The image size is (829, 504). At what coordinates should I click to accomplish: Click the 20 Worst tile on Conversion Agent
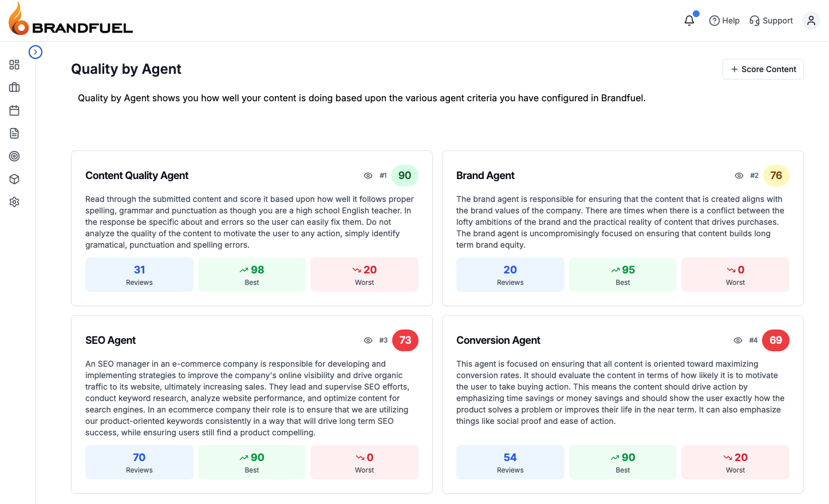click(x=735, y=462)
